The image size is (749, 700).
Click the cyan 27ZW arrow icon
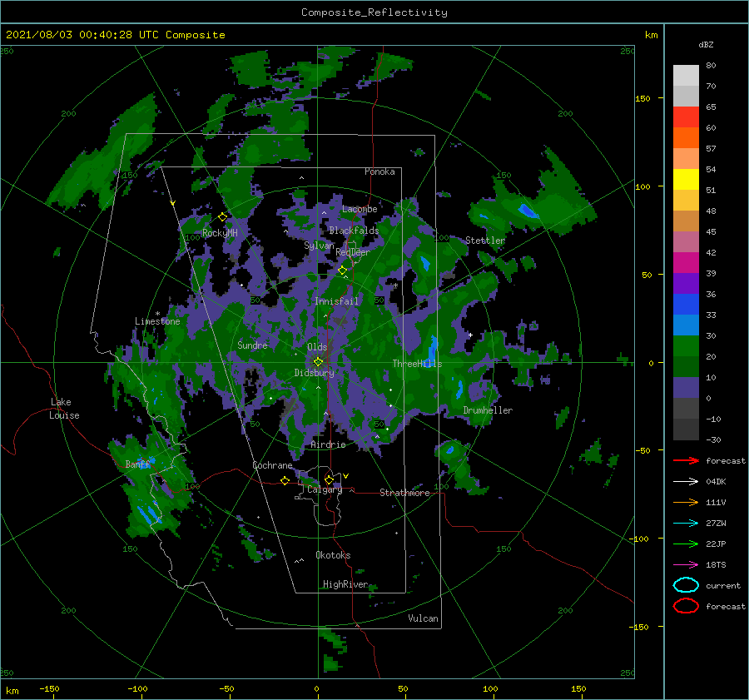(x=686, y=524)
